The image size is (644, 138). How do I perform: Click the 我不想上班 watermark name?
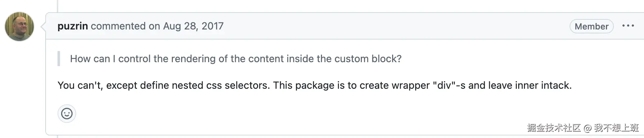tap(616, 128)
